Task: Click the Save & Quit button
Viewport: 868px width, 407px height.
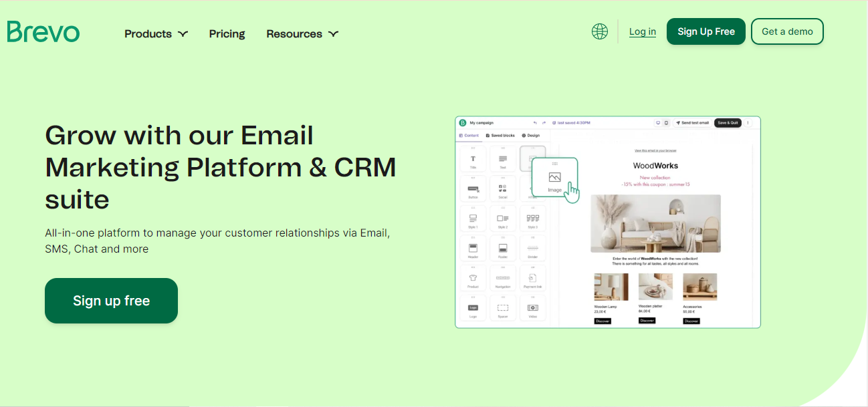Action: [728, 123]
